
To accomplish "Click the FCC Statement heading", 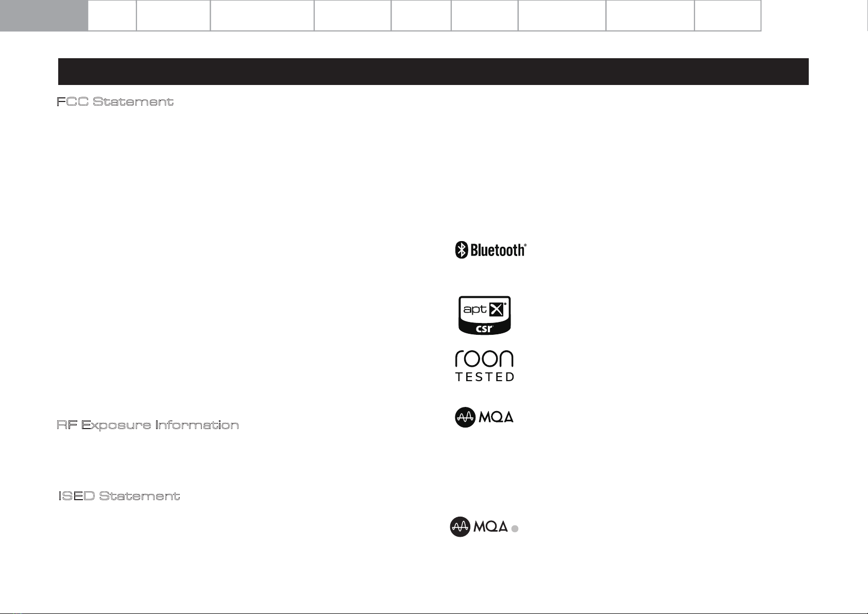I will 115,101.
